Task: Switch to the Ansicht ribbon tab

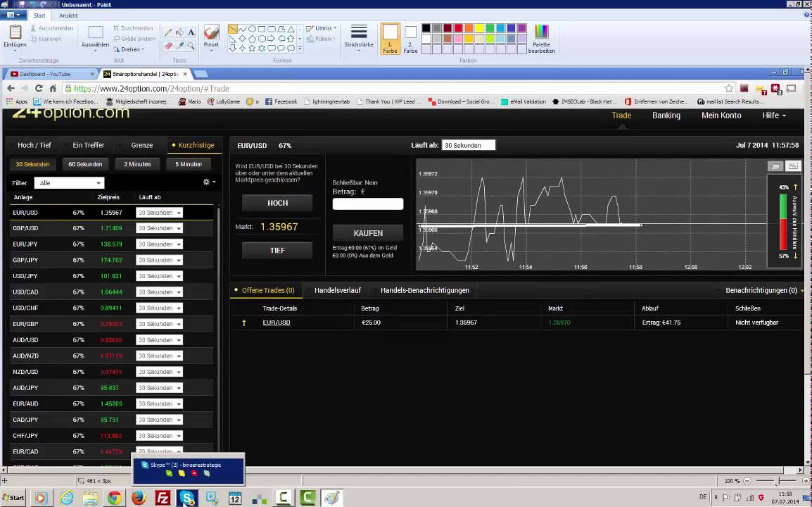Action: pyautogui.click(x=68, y=15)
